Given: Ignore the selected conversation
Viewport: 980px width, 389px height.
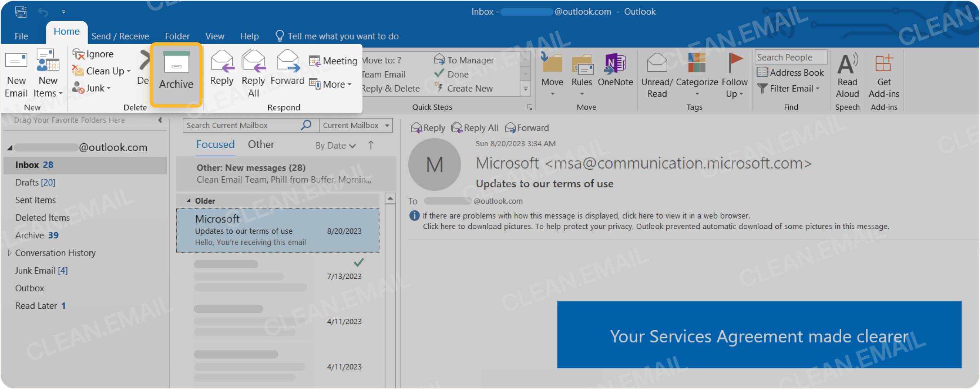Looking at the screenshot, I should coord(94,54).
